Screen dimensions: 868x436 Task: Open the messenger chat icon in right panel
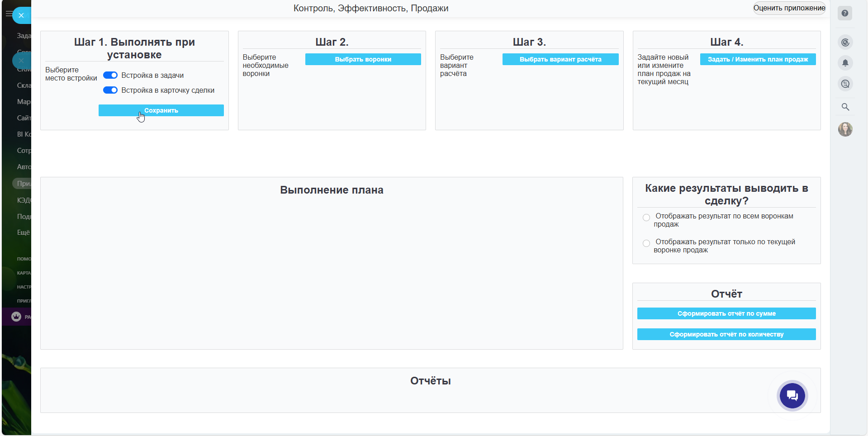[x=845, y=84]
